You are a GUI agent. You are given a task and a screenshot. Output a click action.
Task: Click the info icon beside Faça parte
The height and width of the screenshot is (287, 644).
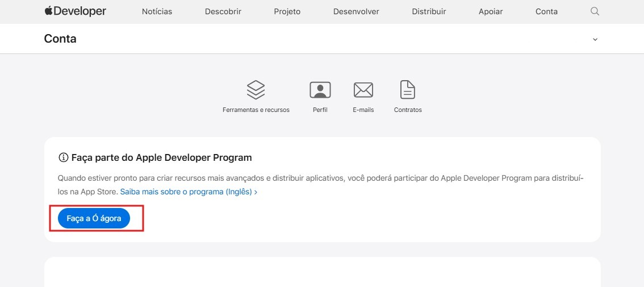click(x=63, y=157)
